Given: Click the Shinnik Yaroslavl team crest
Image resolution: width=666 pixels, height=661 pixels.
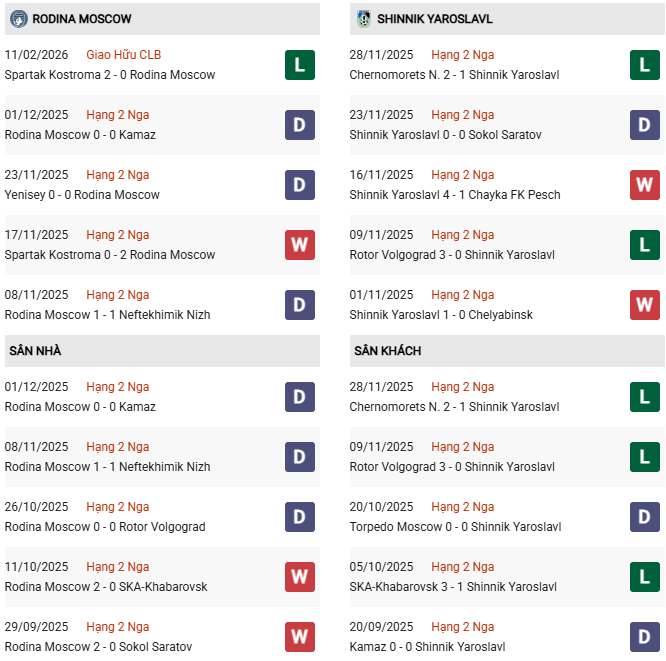Looking at the screenshot, I should tap(364, 19).
